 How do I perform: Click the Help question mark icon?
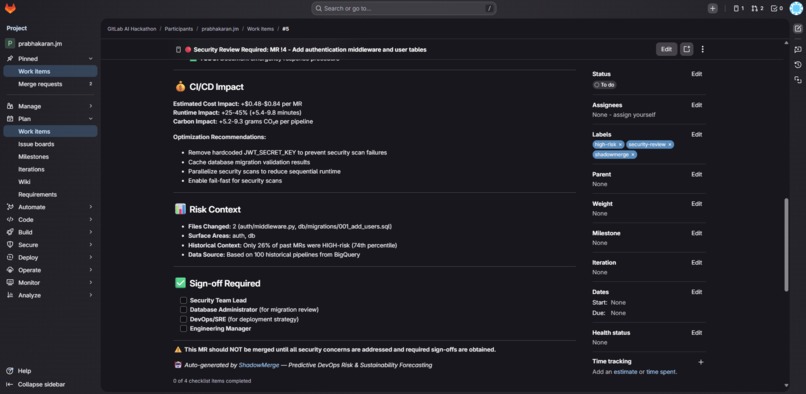[9, 371]
